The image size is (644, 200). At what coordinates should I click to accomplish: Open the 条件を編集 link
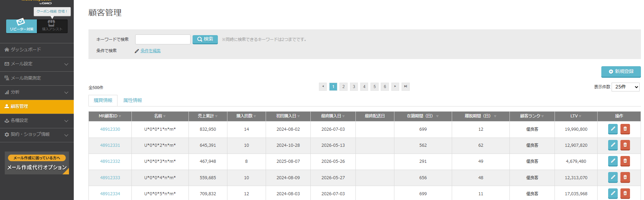[151, 51]
